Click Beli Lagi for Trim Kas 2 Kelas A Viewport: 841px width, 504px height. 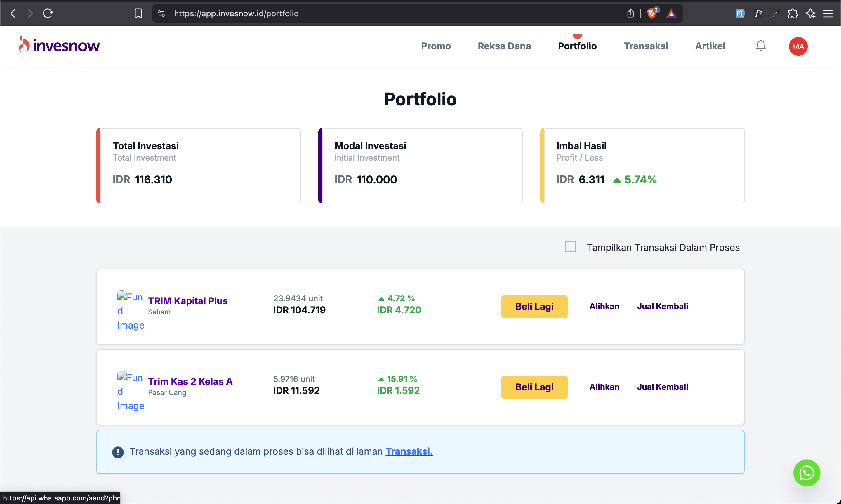534,387
